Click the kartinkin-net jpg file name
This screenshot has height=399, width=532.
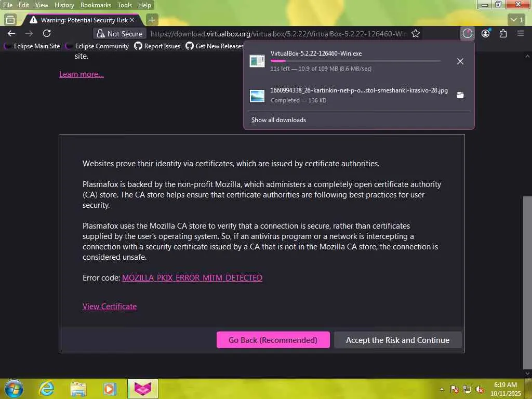point(359,90)
